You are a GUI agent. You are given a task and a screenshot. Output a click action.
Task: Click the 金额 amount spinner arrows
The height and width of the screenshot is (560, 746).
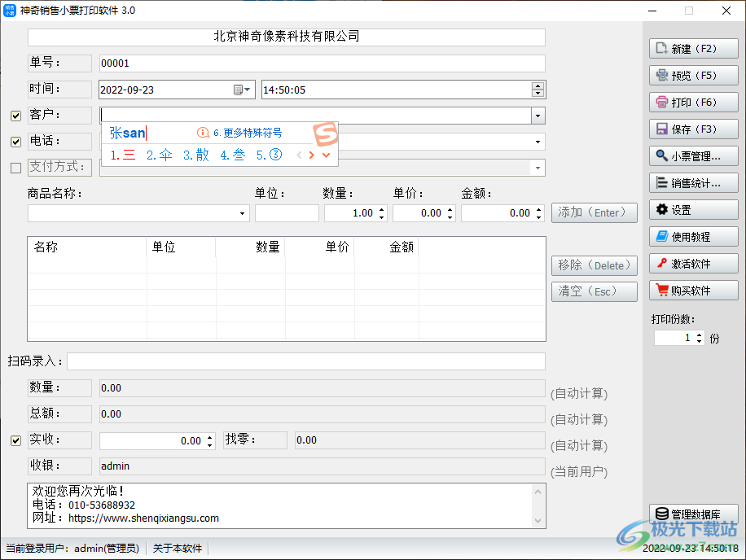point(538,213)
